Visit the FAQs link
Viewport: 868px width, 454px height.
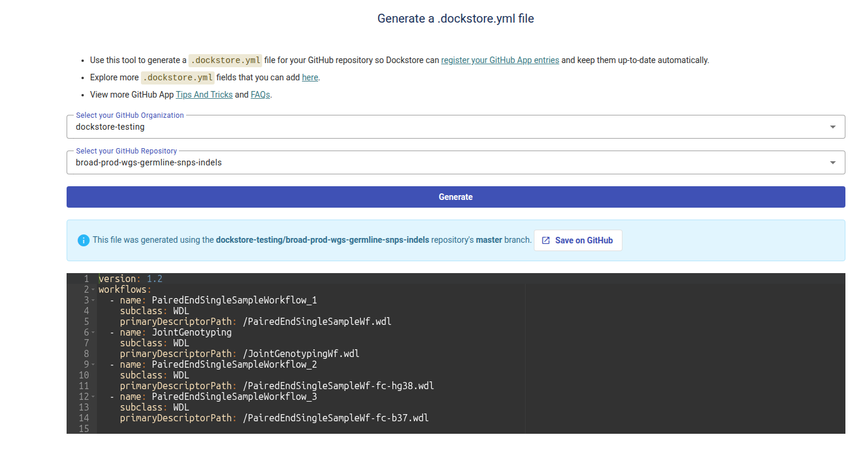point(260,95)
